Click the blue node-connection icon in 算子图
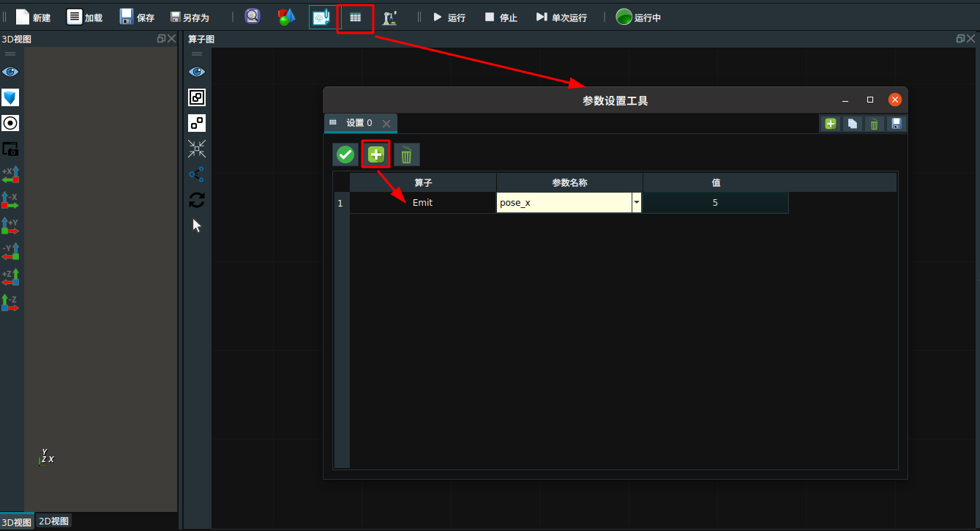This screenshot has width=980, height=531. [197, 174]
